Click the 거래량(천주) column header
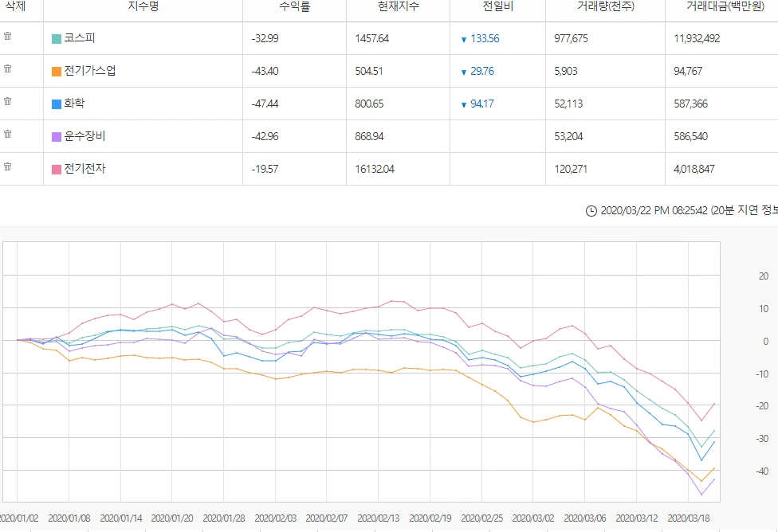The height and width of the screenshot is (532, 778). 605,6
